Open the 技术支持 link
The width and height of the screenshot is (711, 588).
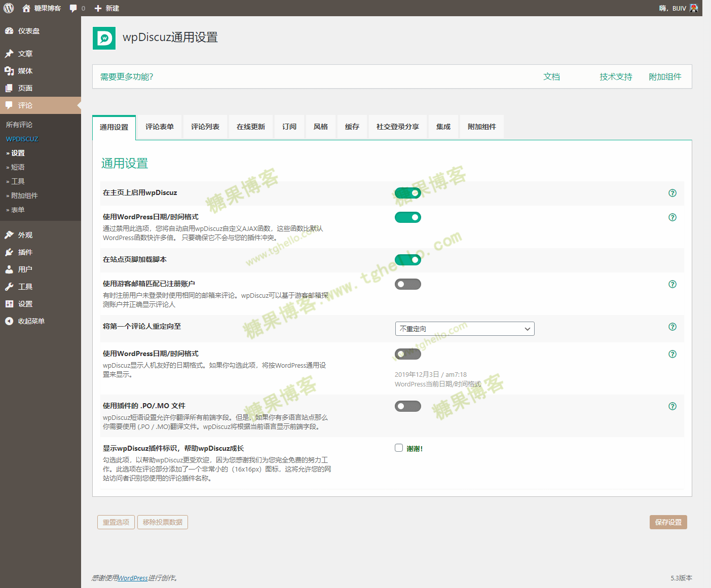(x=616, y=77)
